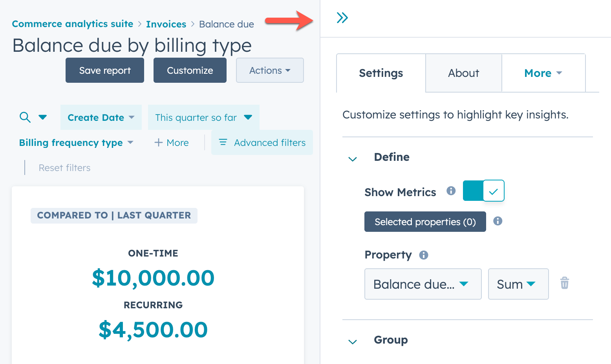
Task: Go to Commerce analytics suite breadcrumb
Action: click(x=73, y=24)
